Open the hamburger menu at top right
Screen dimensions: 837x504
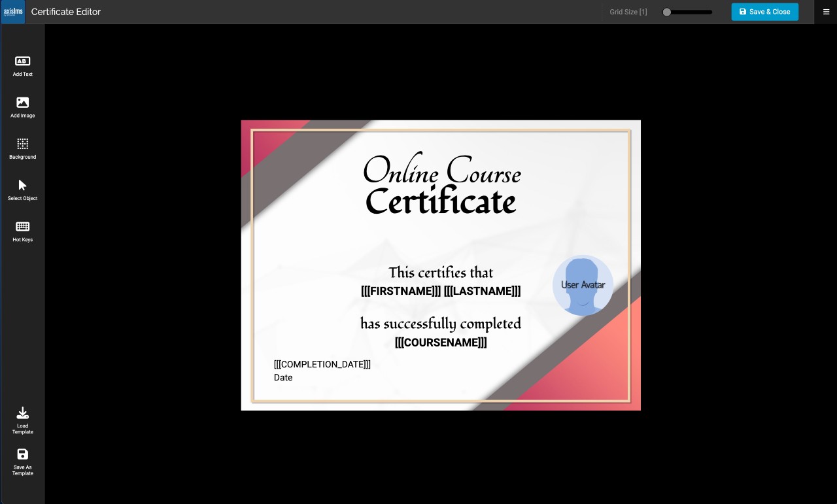826,12
